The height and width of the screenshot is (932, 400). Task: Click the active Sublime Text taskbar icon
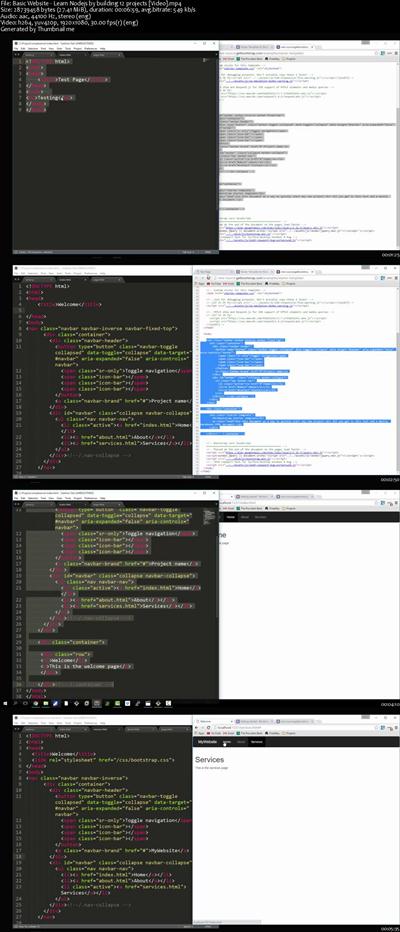97,703
